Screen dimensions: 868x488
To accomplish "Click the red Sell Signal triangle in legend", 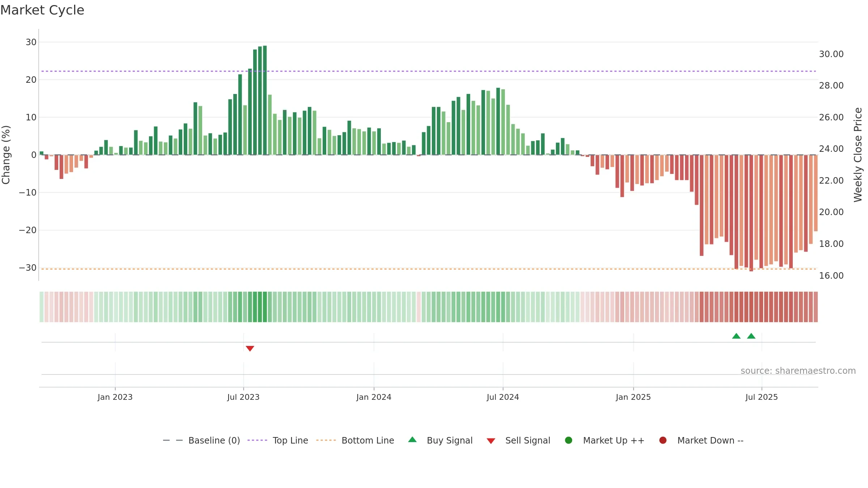I will coord(491,441).
